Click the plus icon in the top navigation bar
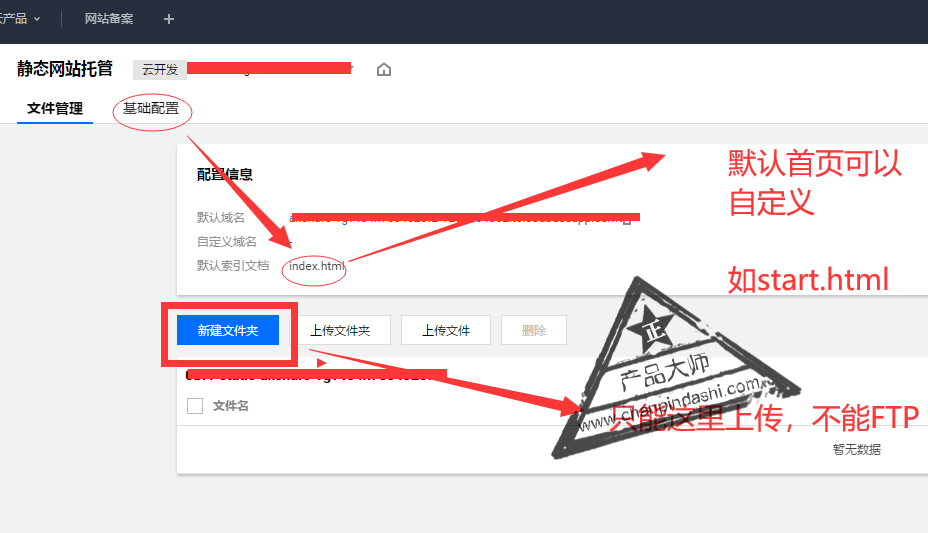928x533 pixels. point(169,20)
